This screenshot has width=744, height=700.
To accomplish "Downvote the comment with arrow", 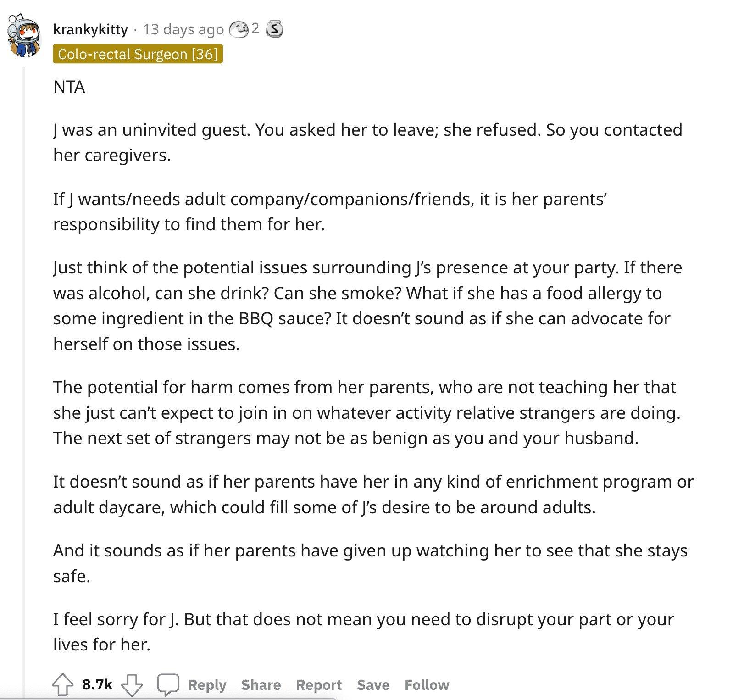I will (132, 685).
